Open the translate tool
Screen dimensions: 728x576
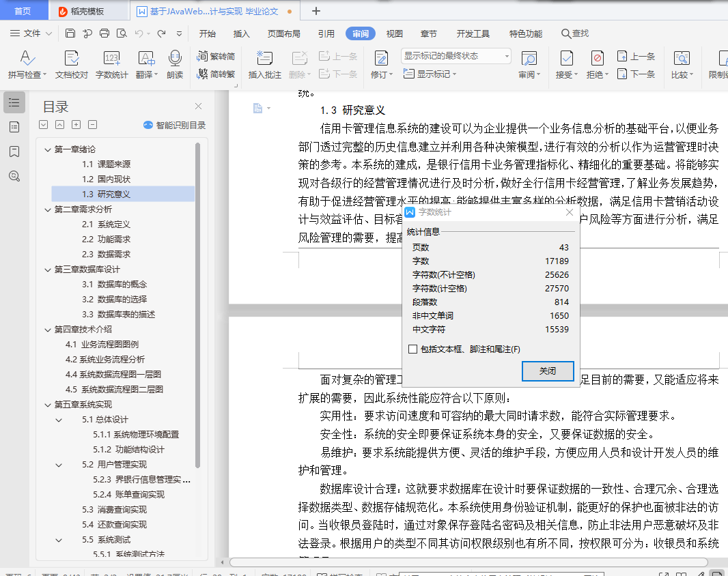pyautogui.click(x=147, y=64)
